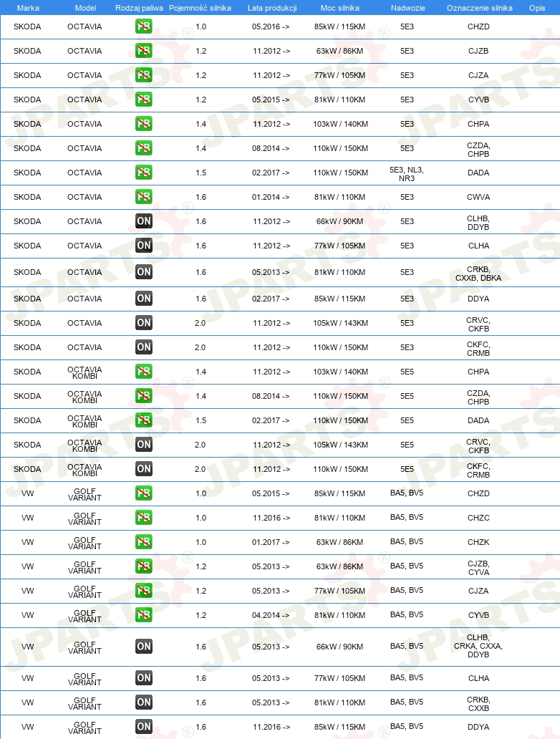This screenshot has height=739, width=560.
Task: Click petrol icon for Octavia CHZD row
Action: [143, 26]
